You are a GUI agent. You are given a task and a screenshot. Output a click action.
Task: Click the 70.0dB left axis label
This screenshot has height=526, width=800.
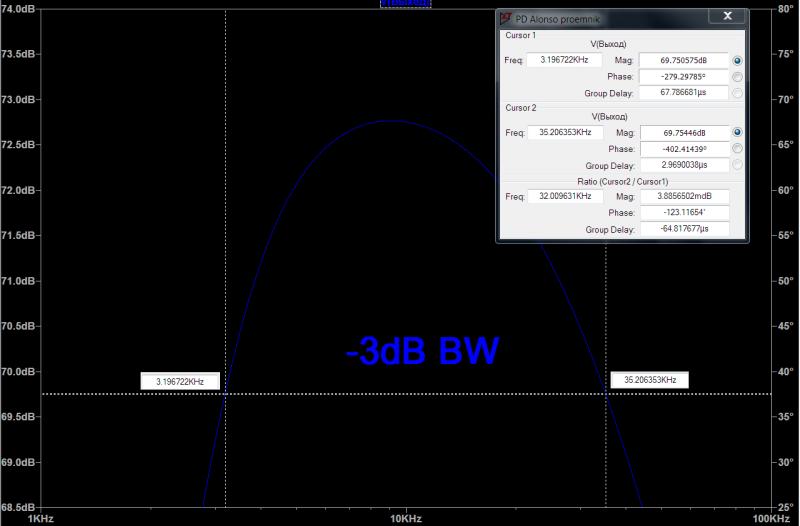coord(18,371)
